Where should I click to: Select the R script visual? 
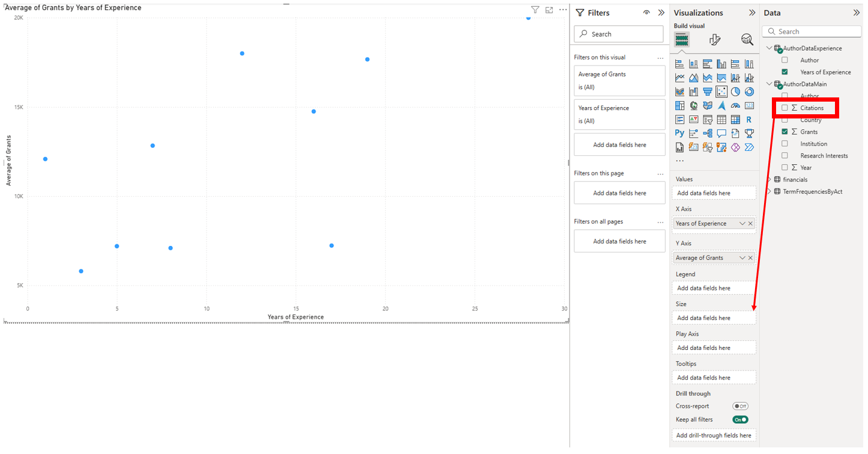(x=749, y=119)
